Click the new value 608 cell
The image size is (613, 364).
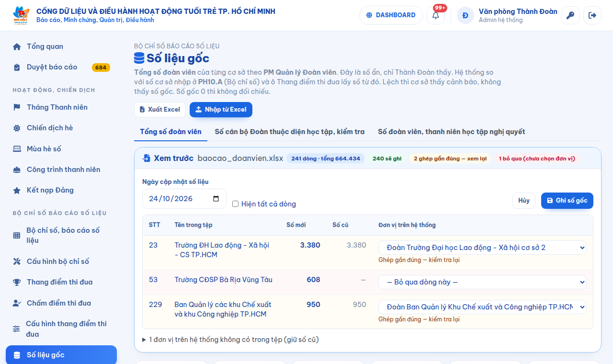pos(313,280)
